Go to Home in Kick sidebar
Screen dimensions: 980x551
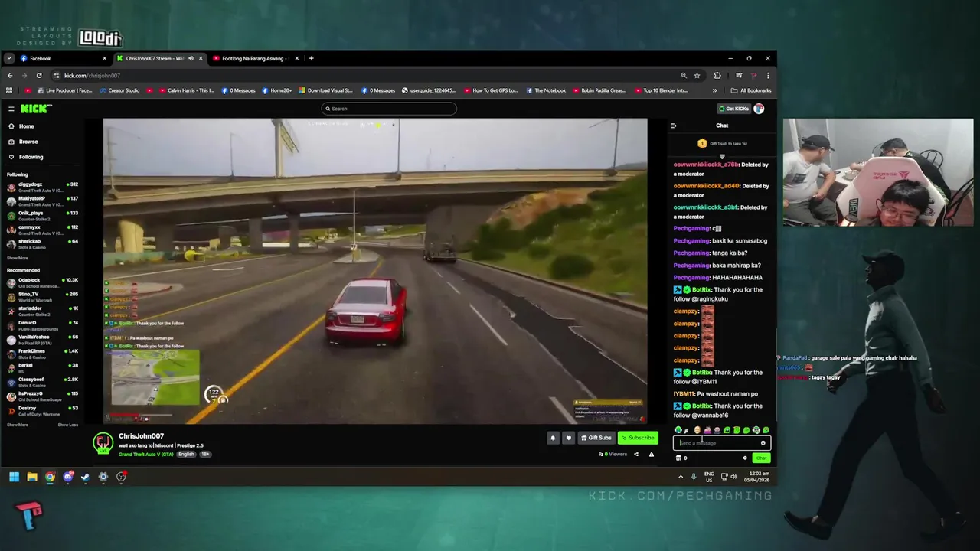pos(26,126)
